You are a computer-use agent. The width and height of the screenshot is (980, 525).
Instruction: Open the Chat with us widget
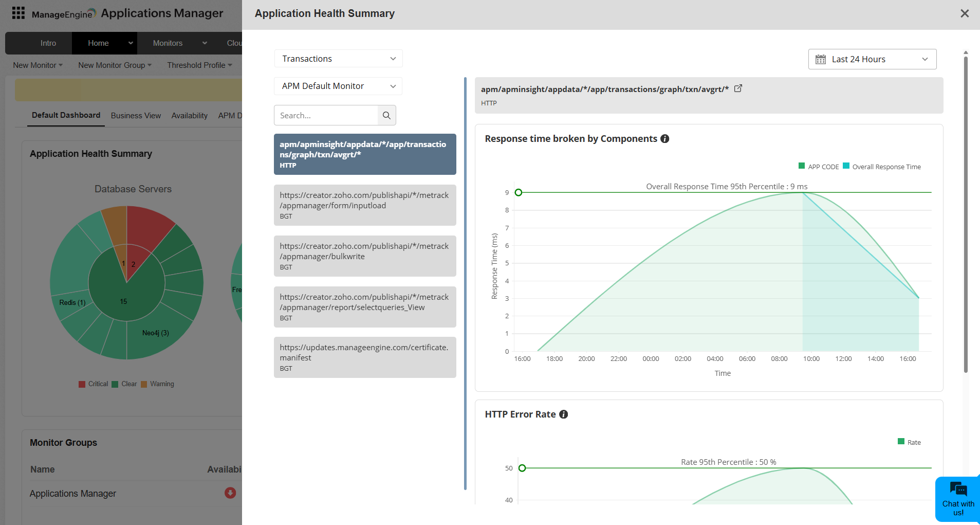pos(957,499)
